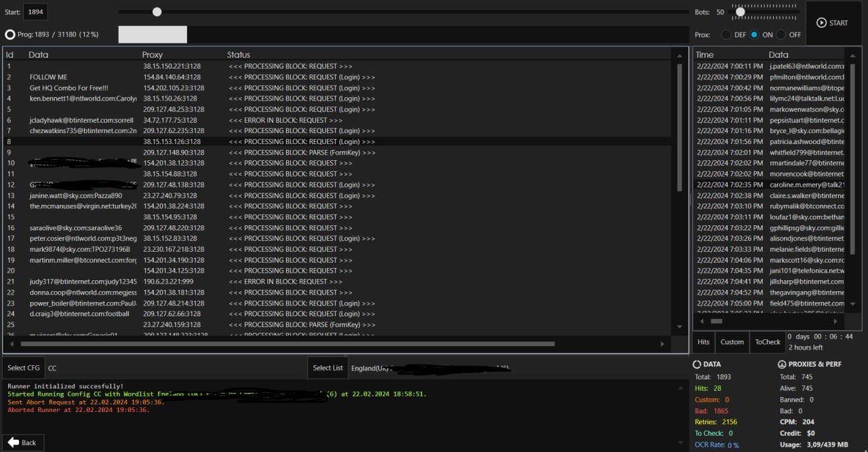Click the DATA section circle icon
The image size is (868, 452).
coord(696,364)
